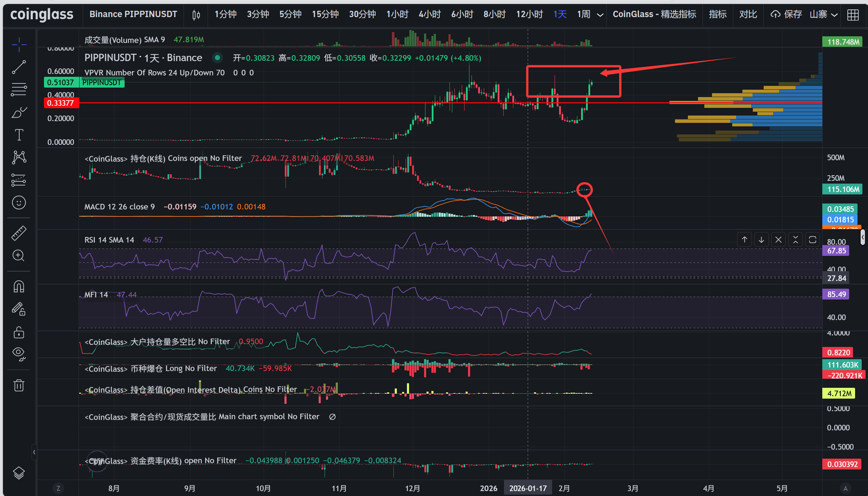Open the 山寨 dropdown menu
The height and width of the screenshot is (496, 868).
click(823, 15)
